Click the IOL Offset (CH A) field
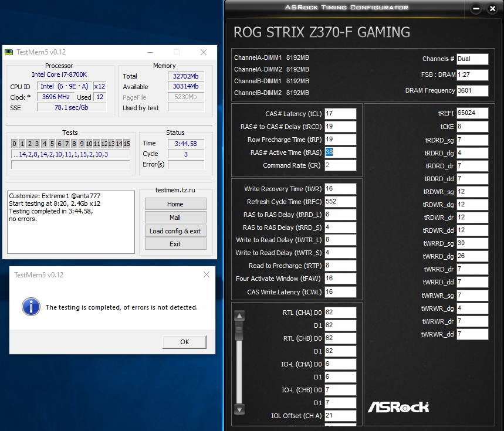 click(x=340, y=416)
